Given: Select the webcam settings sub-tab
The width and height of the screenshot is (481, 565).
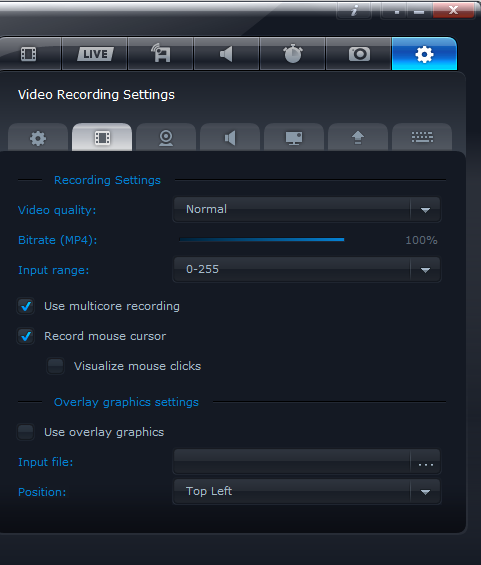Looking at the screenshot, I should pos(166,138).
